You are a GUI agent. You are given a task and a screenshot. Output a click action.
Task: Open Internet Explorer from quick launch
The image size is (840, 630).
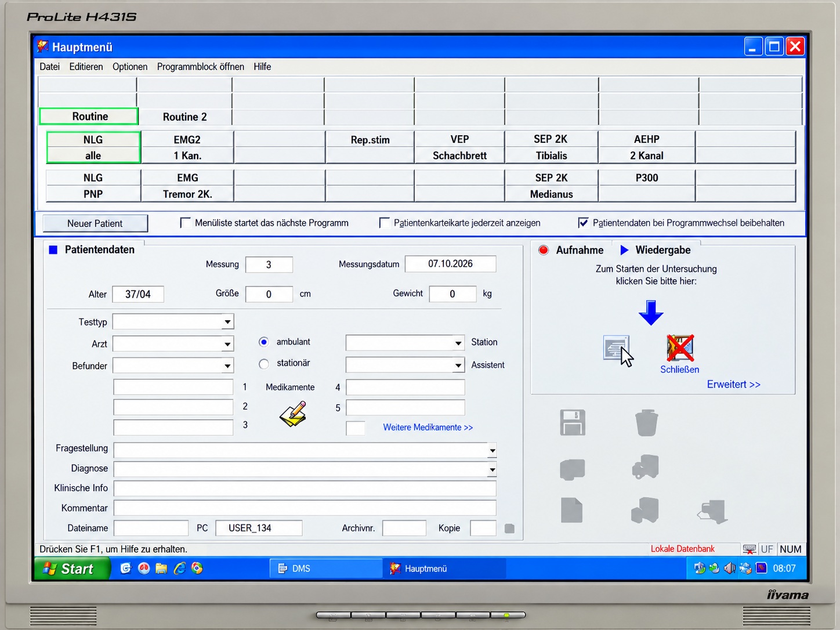point(180,569)
